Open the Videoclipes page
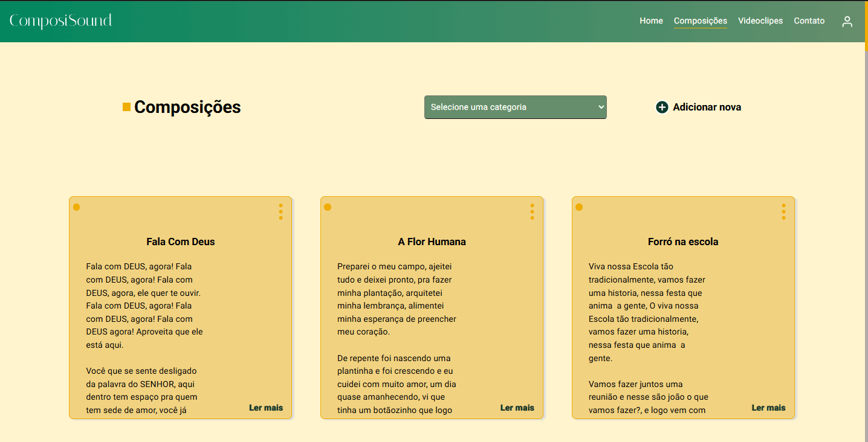The width and height of the screenshot is (868, 442). click(x=760, y=21)
